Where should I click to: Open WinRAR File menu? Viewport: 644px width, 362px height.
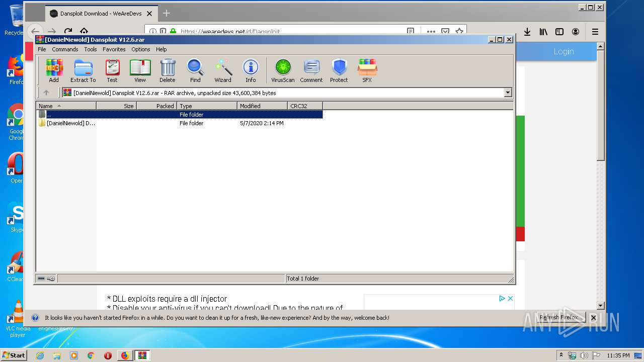(x=42, y=49)
